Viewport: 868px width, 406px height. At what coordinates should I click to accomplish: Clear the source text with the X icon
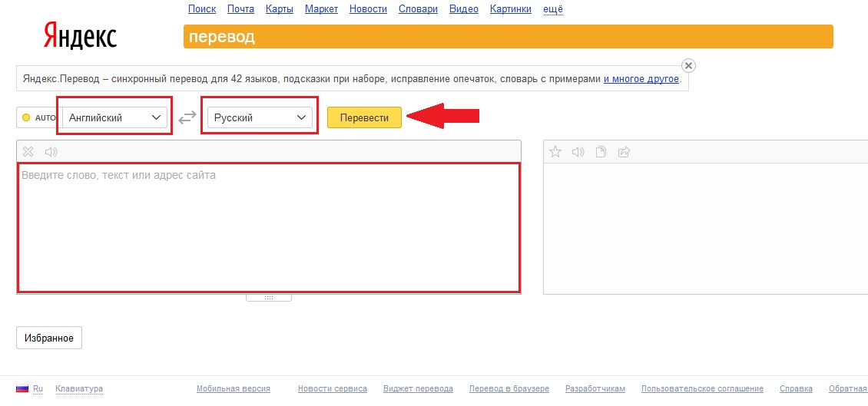(x=28, y=151)
